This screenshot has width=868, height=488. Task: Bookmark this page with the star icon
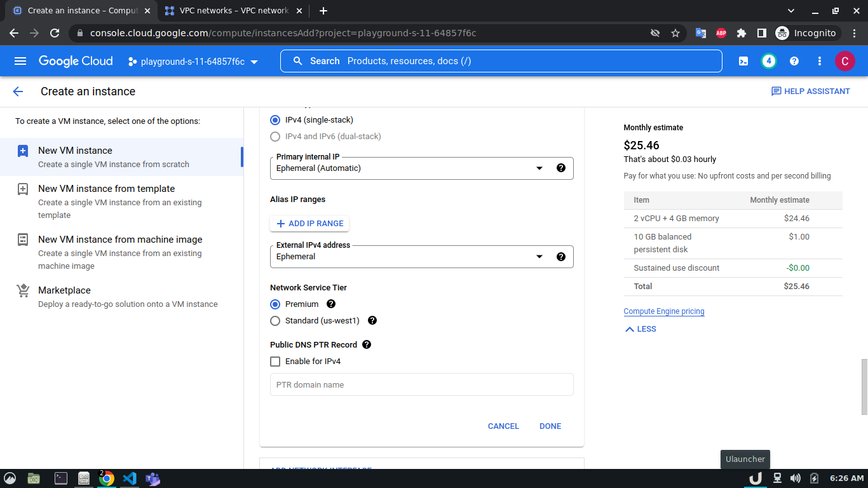tap(675, 33)
